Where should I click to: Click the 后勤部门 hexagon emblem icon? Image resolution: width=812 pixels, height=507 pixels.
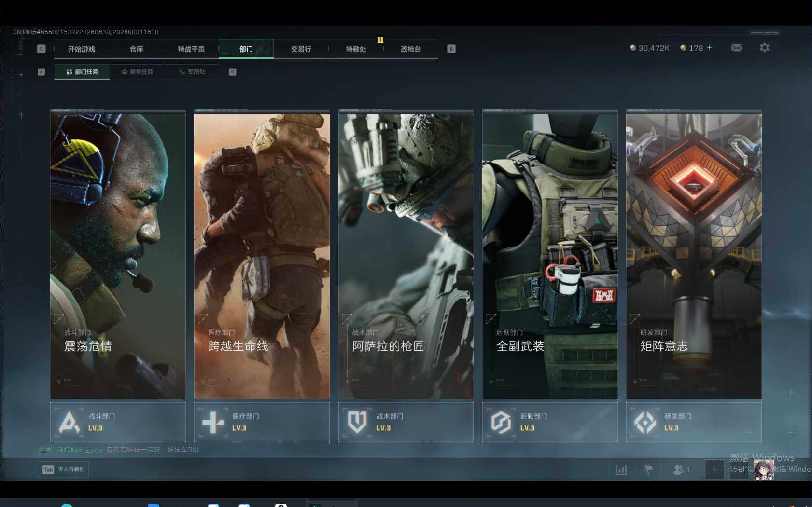point(501,422)
